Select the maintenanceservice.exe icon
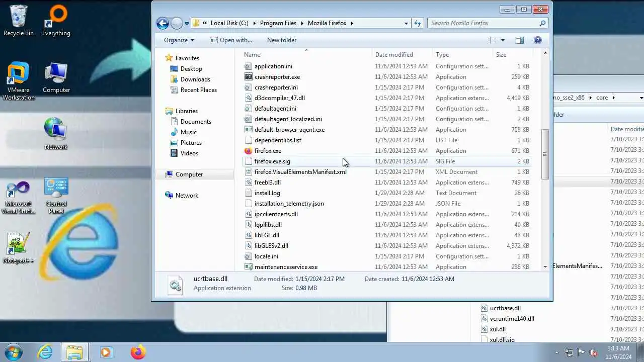The height and width of the screenshot is (362, 644). [248, 267]
